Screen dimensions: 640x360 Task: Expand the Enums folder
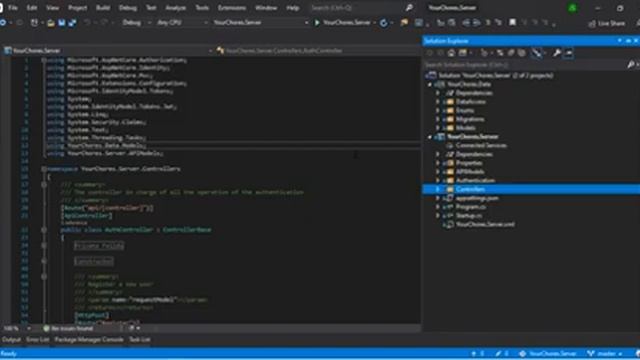[x=438, y=111]
